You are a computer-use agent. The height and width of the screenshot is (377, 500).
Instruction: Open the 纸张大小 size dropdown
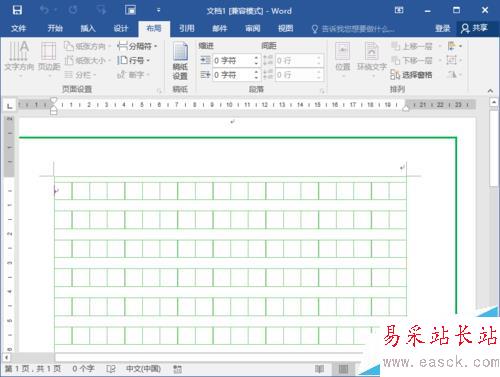(x=88, y=60)
